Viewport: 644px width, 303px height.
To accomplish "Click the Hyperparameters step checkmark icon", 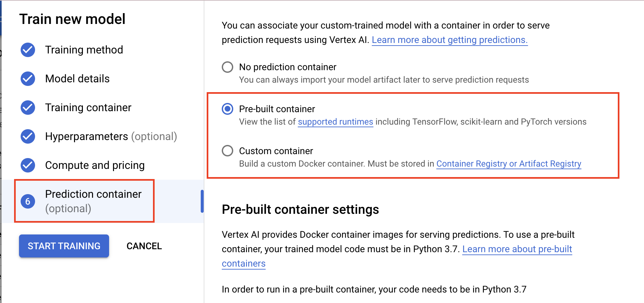I will point(28,136).
